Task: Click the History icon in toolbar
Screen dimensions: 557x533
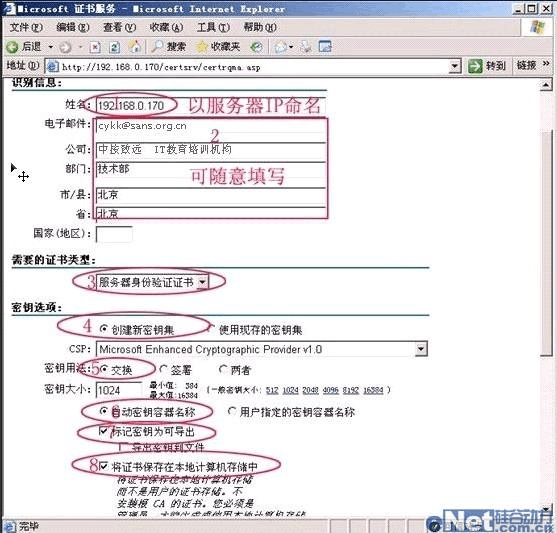Action: [256, 47]
